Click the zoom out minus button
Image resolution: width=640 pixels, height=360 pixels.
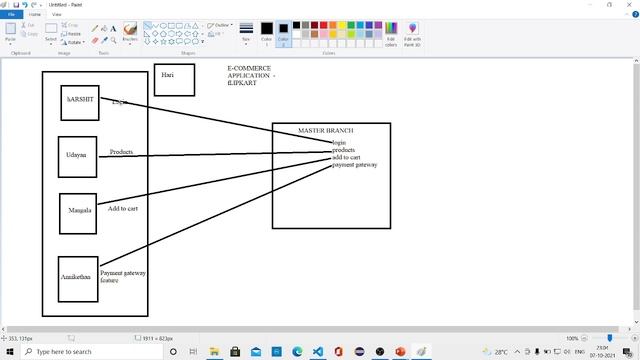coord(584,338)
